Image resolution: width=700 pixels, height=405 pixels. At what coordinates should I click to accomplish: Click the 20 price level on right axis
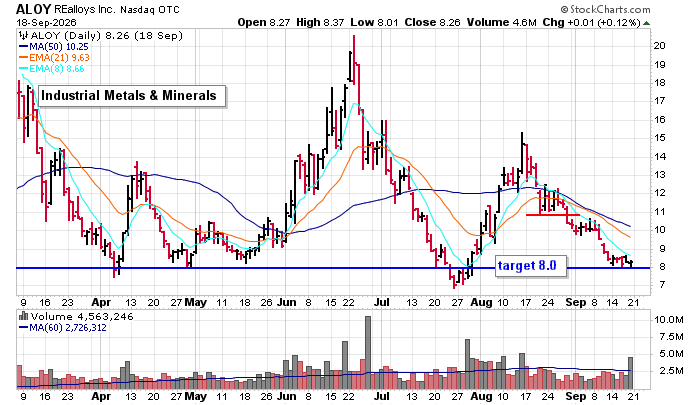coord(659,46)
